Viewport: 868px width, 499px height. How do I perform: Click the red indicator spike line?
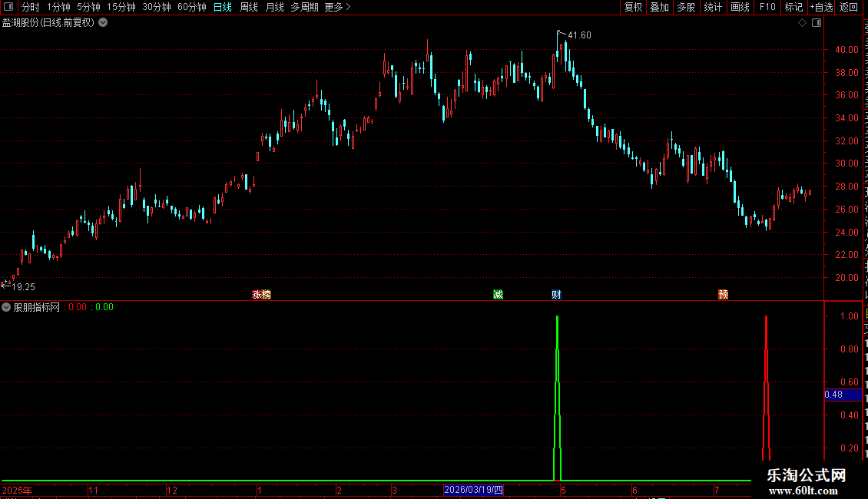point(766,387)
